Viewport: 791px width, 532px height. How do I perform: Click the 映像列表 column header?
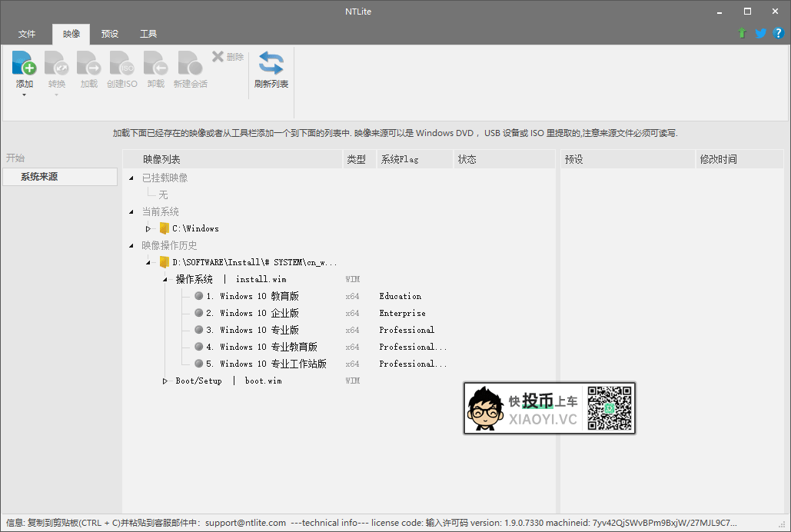[x=233, y=159]
